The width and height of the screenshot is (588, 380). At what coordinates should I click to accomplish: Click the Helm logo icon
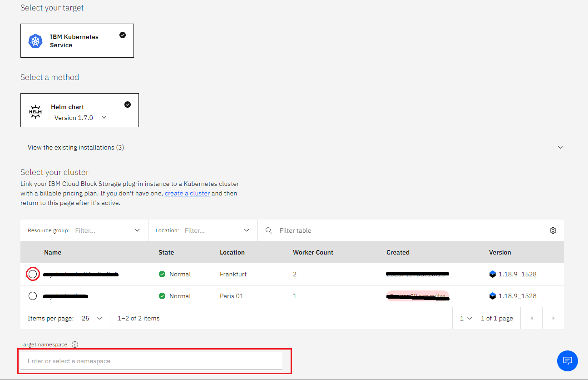(x=35, y=112)
